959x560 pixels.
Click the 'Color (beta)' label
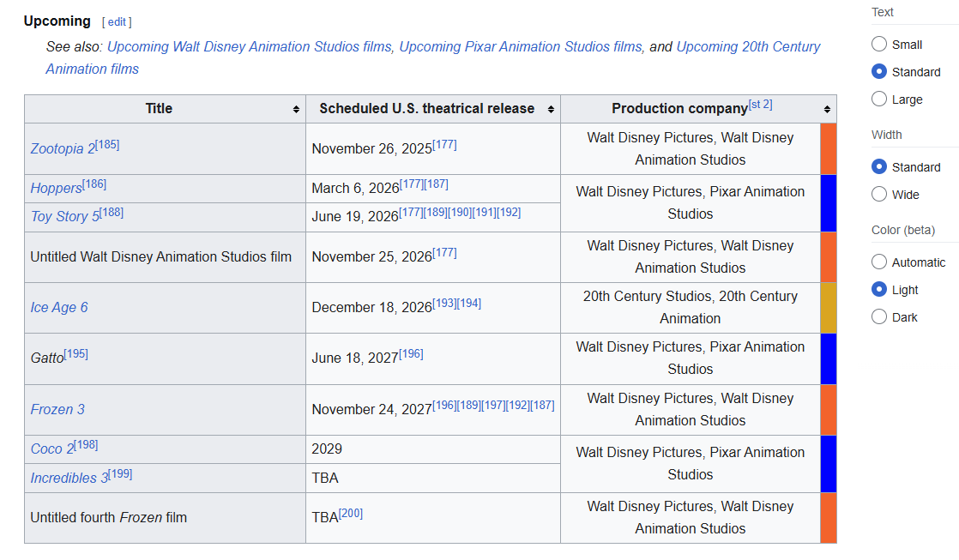click(x=902, y=230)
